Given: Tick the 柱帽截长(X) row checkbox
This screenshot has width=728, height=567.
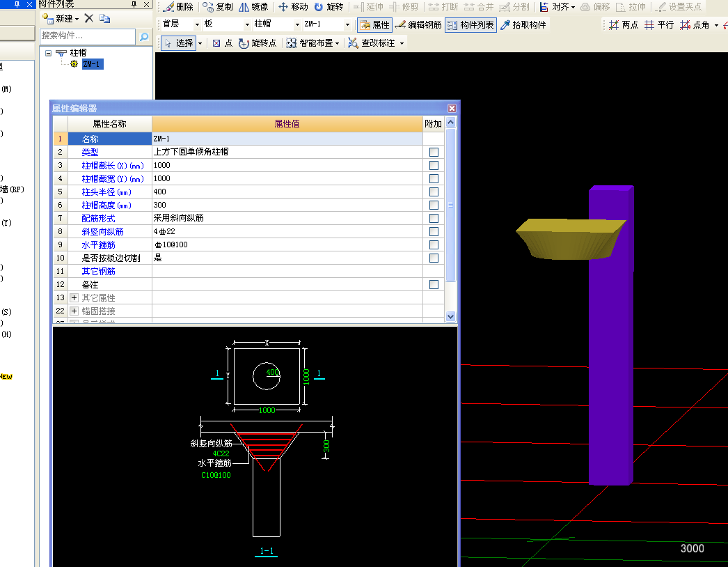Looking at the screenshot, I should coord(434,166).
